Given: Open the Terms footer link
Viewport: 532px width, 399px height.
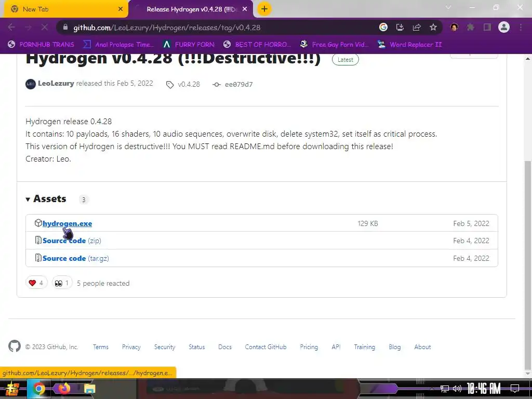Looking at the screenshot, I should pos(101,347).
